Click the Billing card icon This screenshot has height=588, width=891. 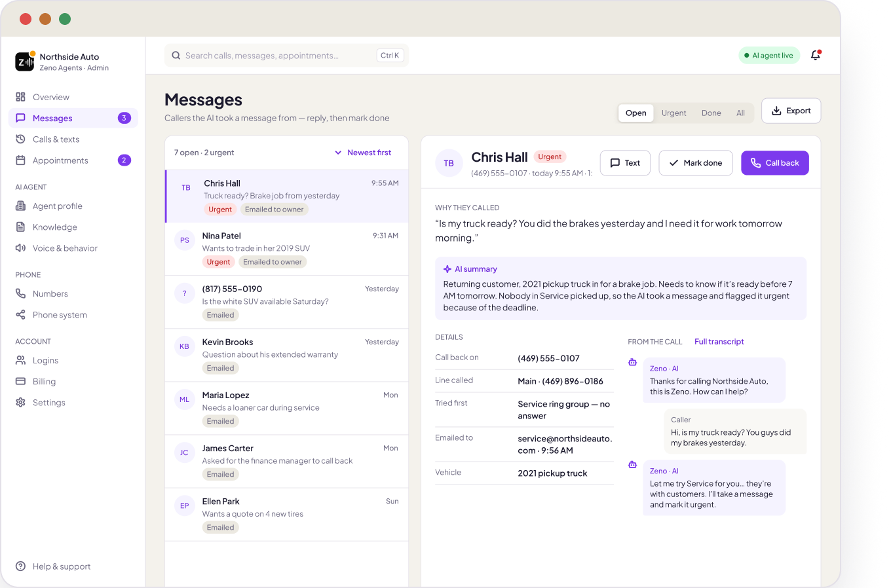coord(20,382)
